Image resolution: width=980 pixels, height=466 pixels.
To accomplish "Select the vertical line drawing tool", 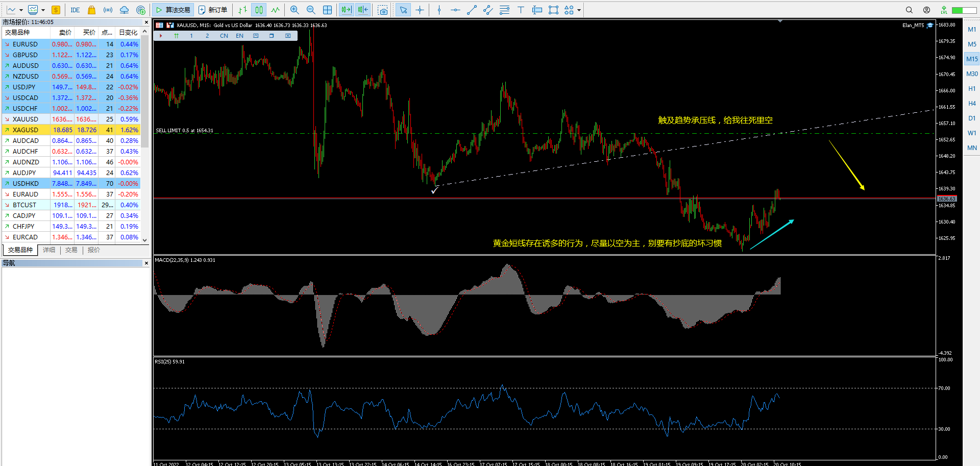I will (439, 10).
